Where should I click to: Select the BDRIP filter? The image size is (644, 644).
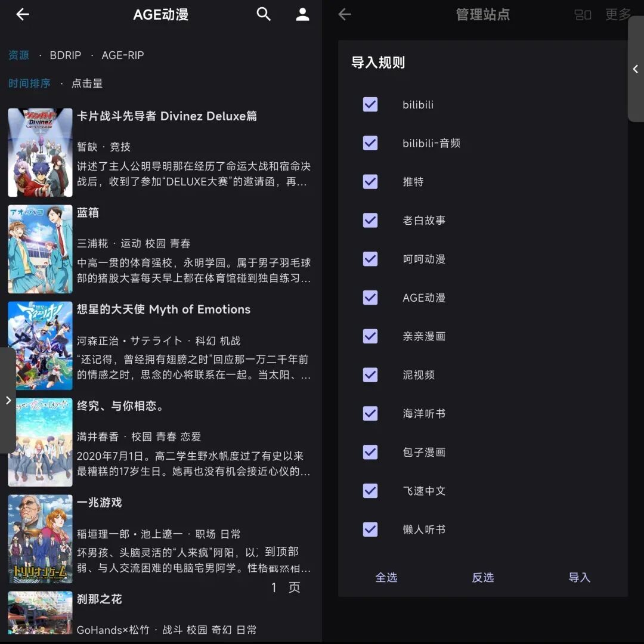(x=66, y=55)
